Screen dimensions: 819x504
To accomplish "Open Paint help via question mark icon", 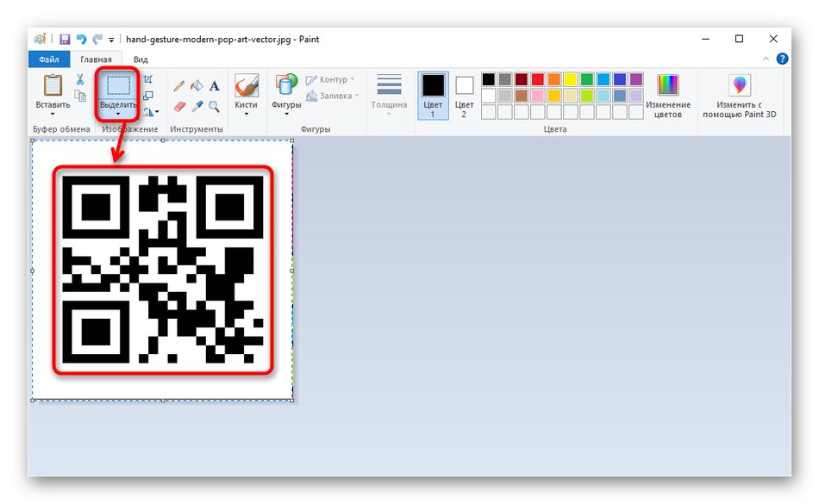I will pos(782,59).
